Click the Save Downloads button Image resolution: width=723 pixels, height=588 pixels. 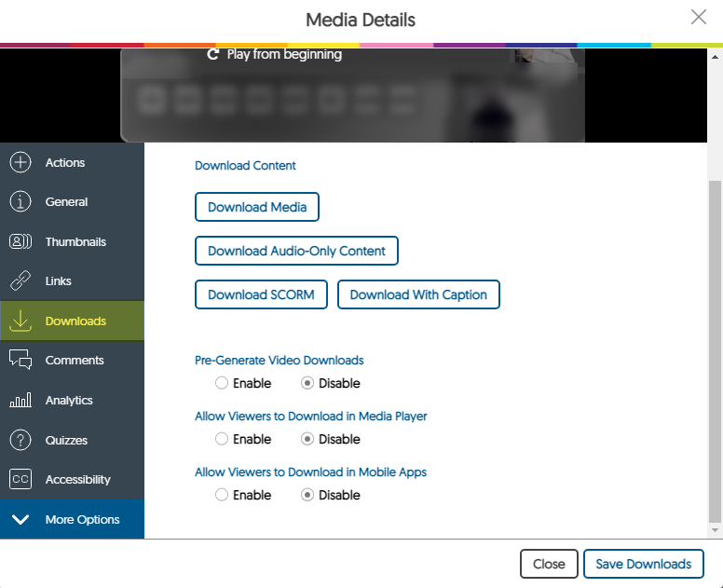click(x=643, y=564)
